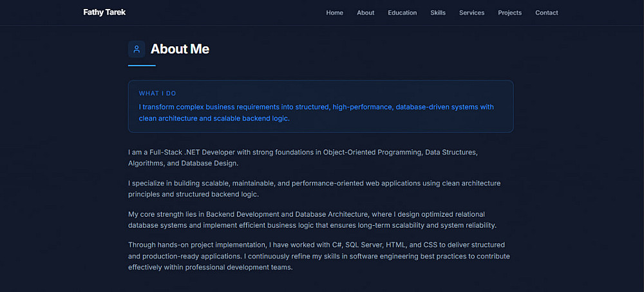Go to the Home section
The image size is (644, 292).
pos(334,13)
